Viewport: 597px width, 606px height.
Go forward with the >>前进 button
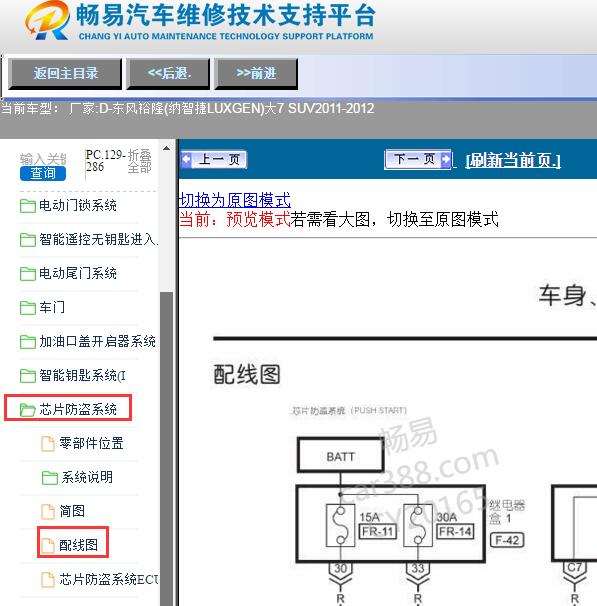coord(256,73)
